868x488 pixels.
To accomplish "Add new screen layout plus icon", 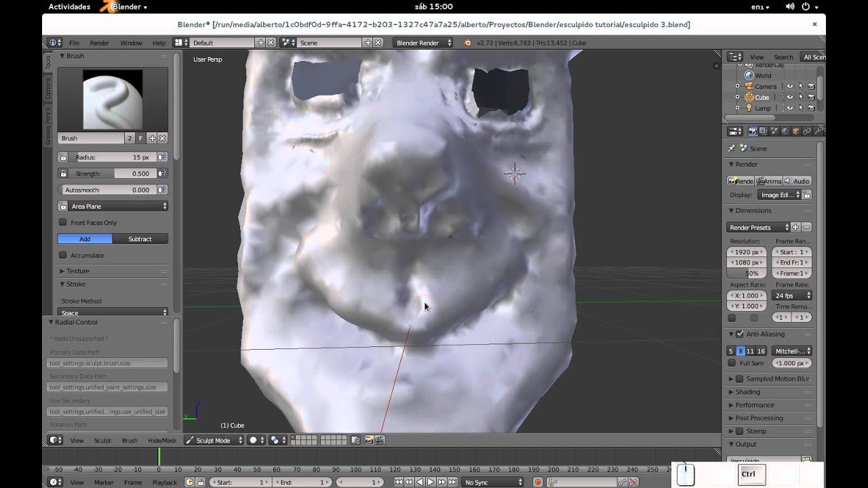I will point(260,43).
